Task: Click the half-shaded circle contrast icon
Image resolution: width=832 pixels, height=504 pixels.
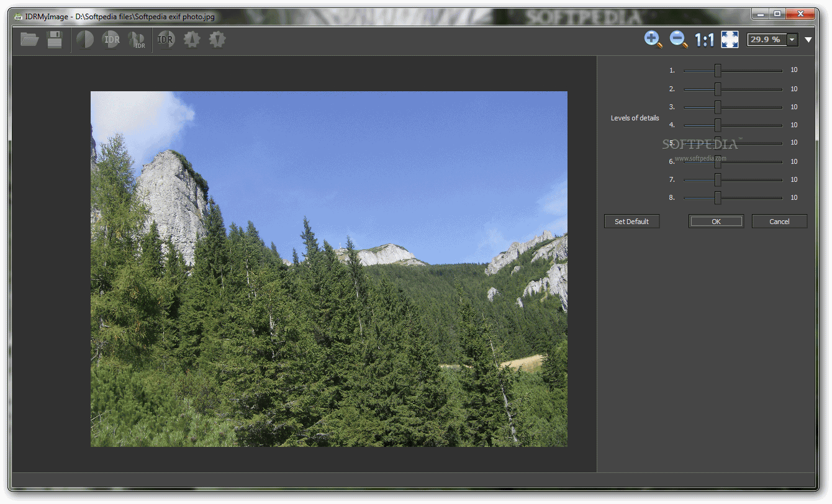Action: [x=85, y=40]
